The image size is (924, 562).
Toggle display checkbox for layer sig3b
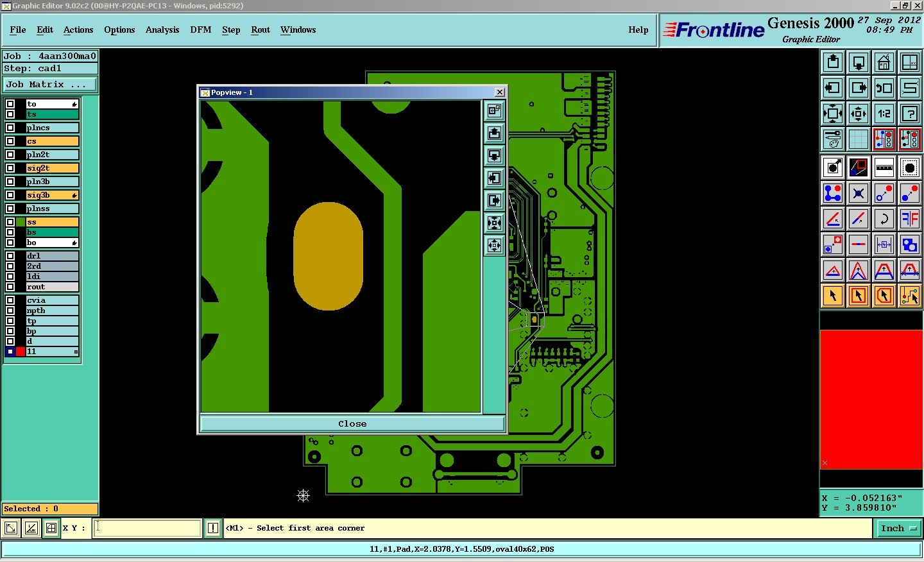click(x=10, y=195)
